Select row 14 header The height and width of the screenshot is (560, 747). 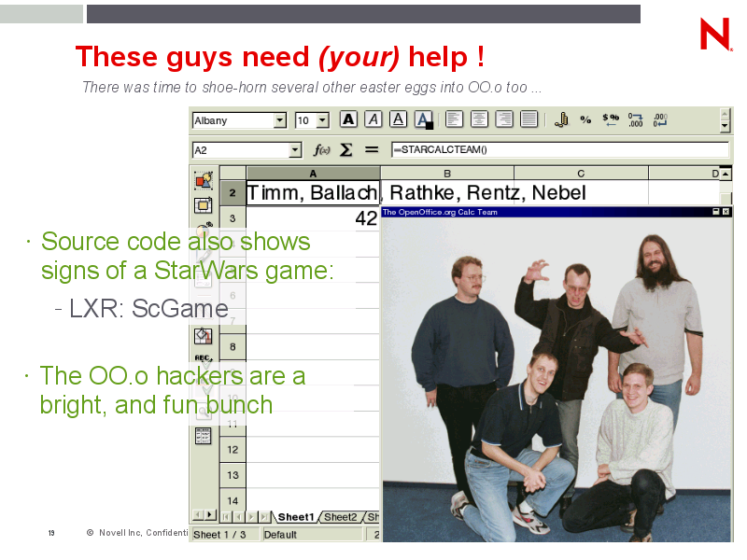tap(233, 500)
